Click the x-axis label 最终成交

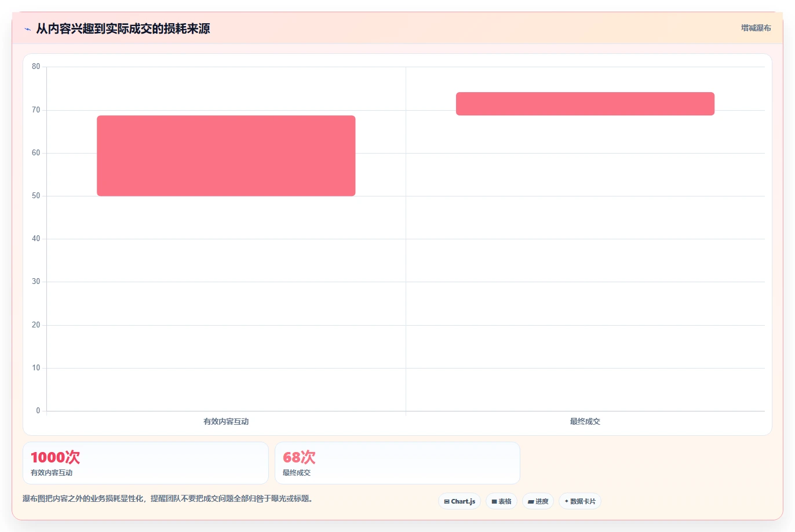(585, 421)
